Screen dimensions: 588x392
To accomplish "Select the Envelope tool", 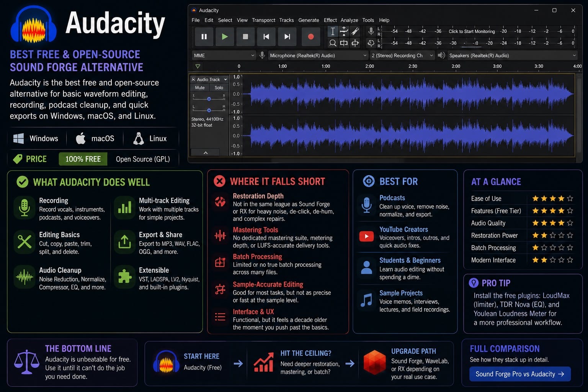I will pos(344,31).
